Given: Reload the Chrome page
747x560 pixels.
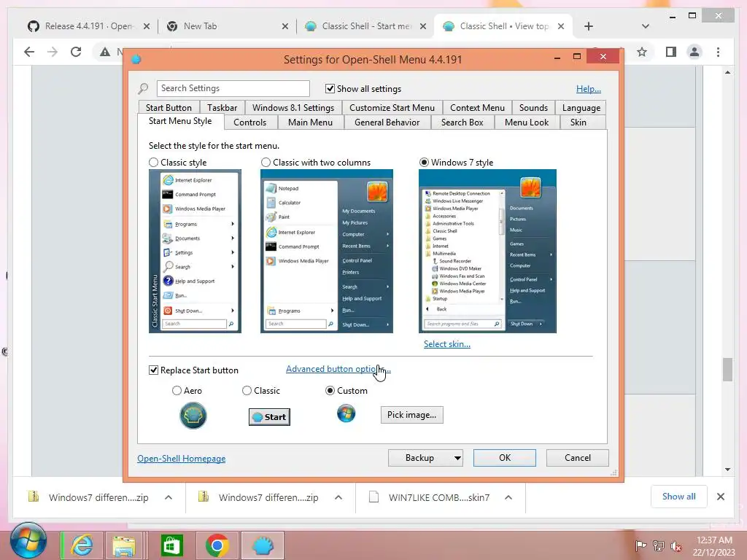Looking at the screenshot, I should point(76,52).
